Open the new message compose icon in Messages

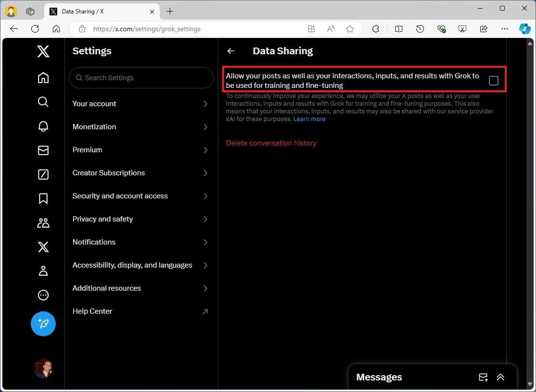(483, 378)
